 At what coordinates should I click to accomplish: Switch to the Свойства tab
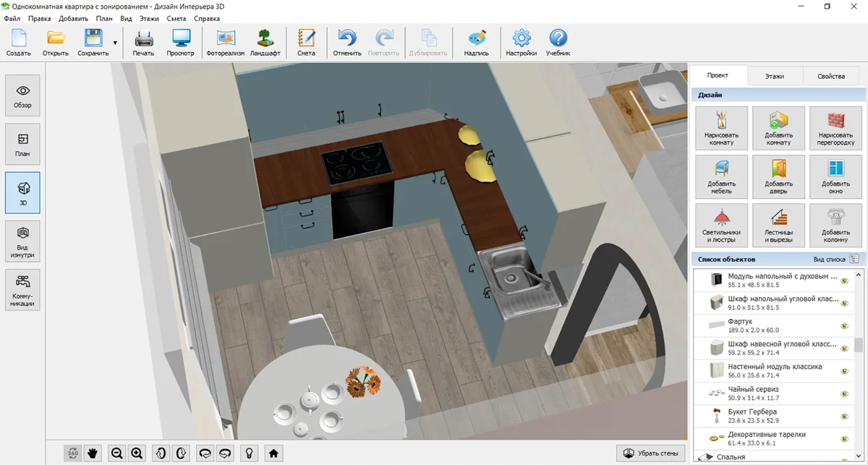pos(830,76)
